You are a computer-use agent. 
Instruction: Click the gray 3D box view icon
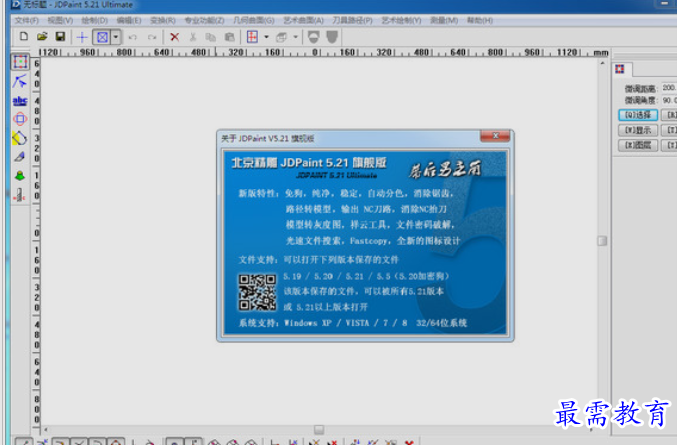click(282, 38)
